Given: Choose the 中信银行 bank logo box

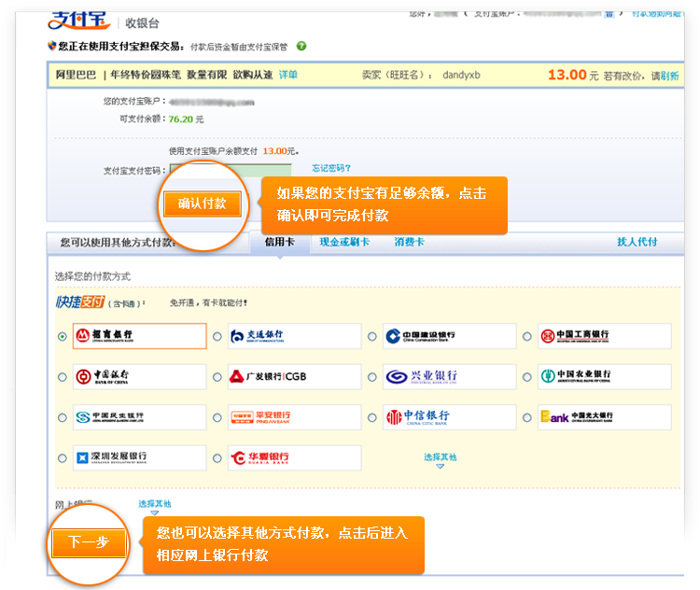Looking at the screenshot, I should (x=450, y=417).
